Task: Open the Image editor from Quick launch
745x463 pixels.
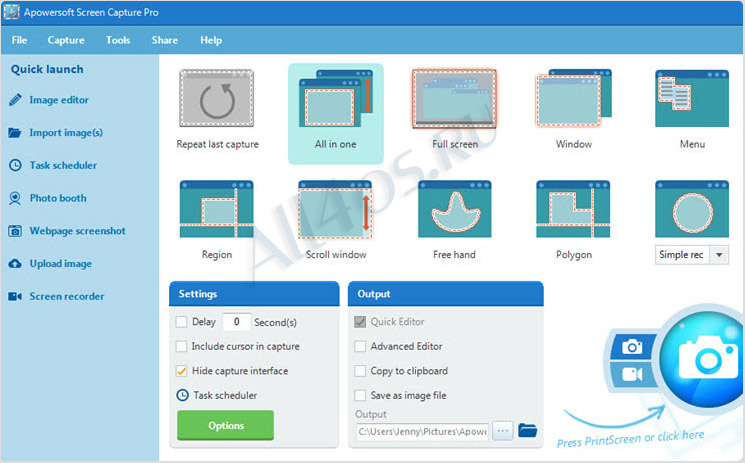Action: click(x=59, y=100)
